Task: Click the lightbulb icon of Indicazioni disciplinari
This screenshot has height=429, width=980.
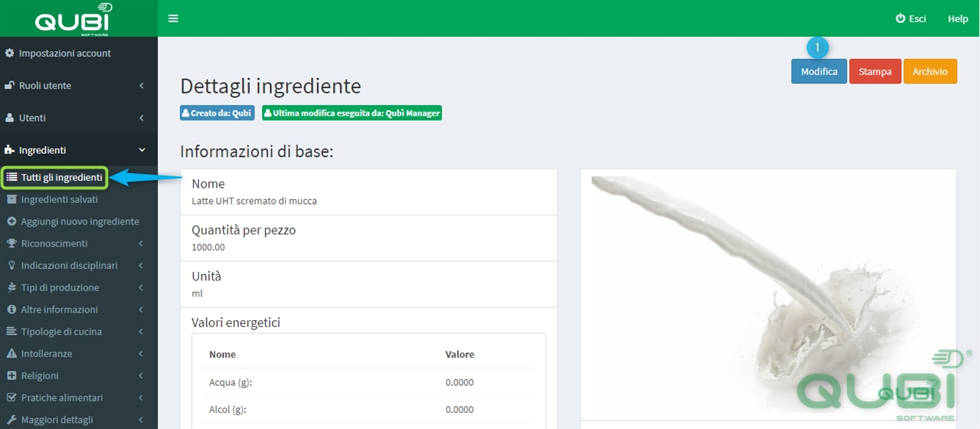Action: tap(11, 265)
